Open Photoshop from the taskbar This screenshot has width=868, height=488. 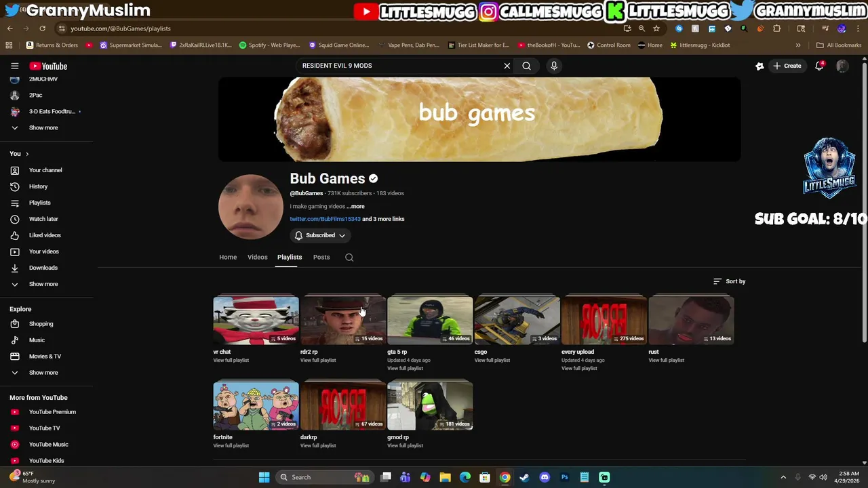click(564, 477)
